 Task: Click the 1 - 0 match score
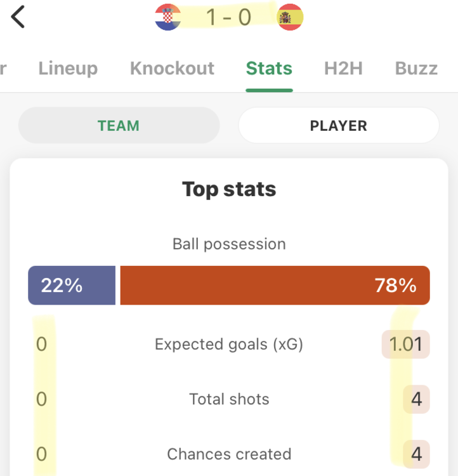click(x=228, y=17)
